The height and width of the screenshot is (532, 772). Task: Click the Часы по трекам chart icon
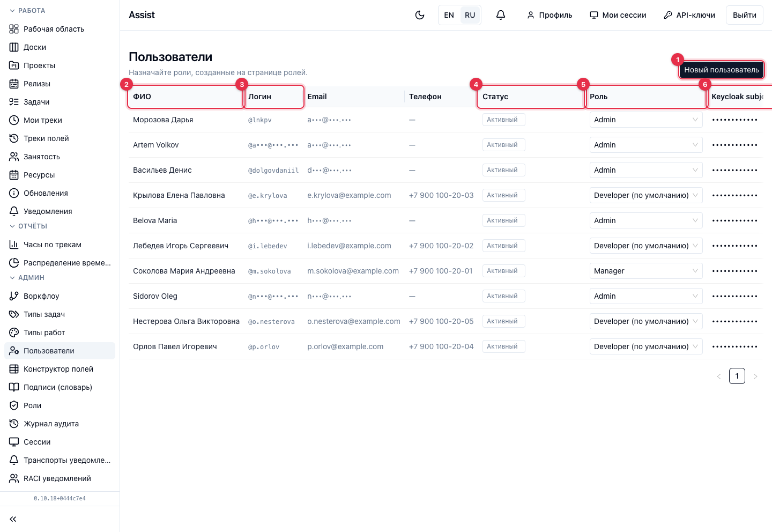[14, 245]
